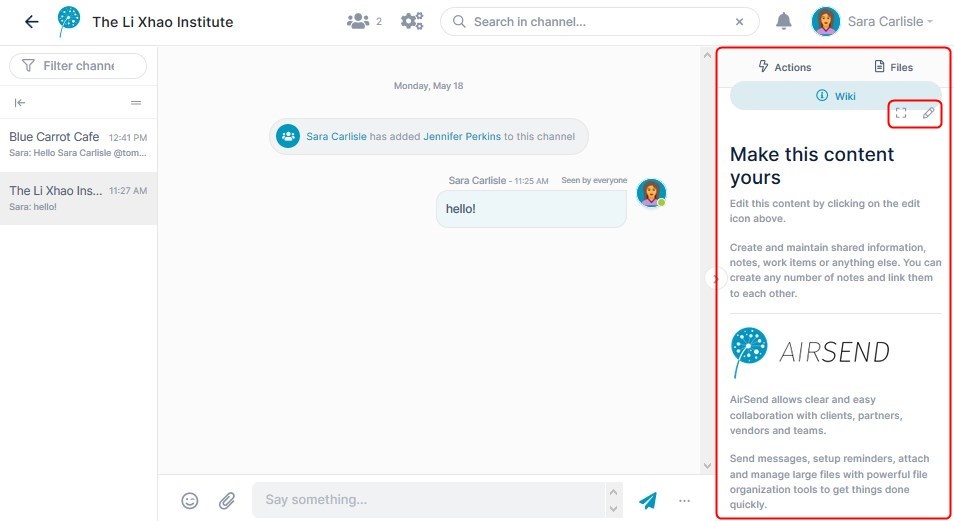Click the Monday, May 18 date label
The width and height of the screenshot is (954, 521).
pos(428,86)
